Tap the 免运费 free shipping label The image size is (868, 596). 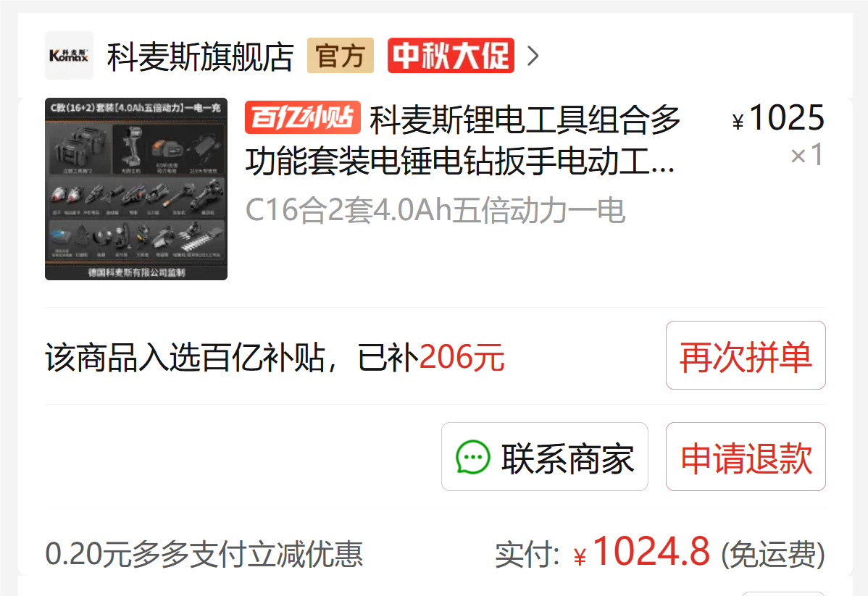point(773,555)
